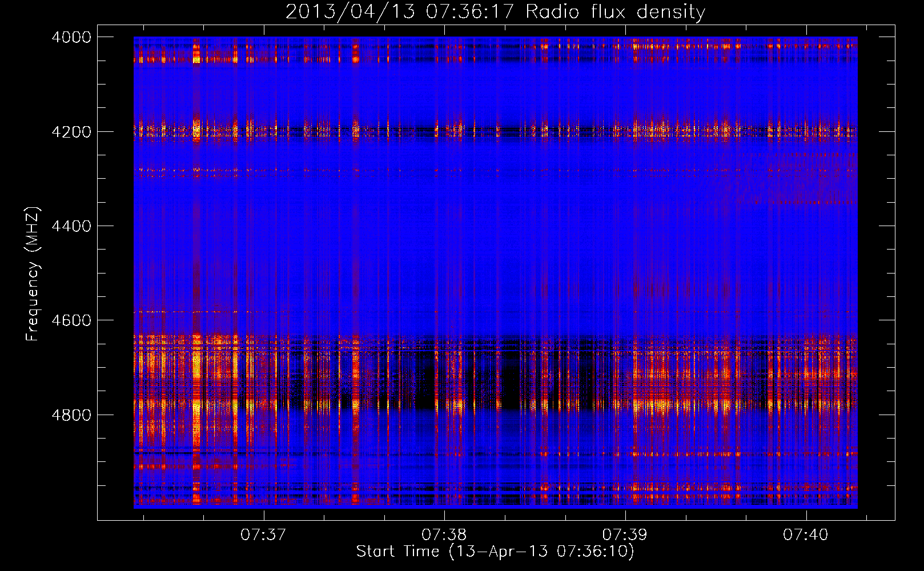Screen dimensions: 924x571
Task: Click the 07:38 time axis label
Action: 444,534
